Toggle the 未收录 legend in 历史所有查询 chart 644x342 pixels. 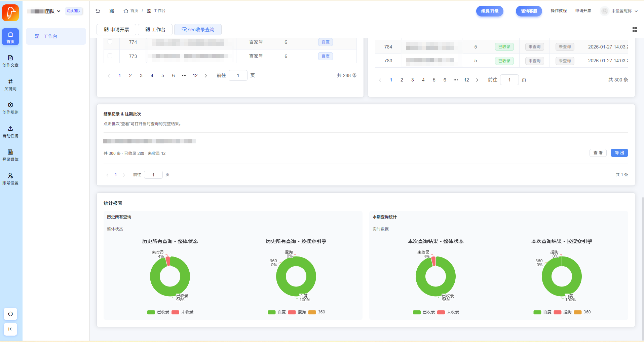pyautogui.click(x=183, y=312)
